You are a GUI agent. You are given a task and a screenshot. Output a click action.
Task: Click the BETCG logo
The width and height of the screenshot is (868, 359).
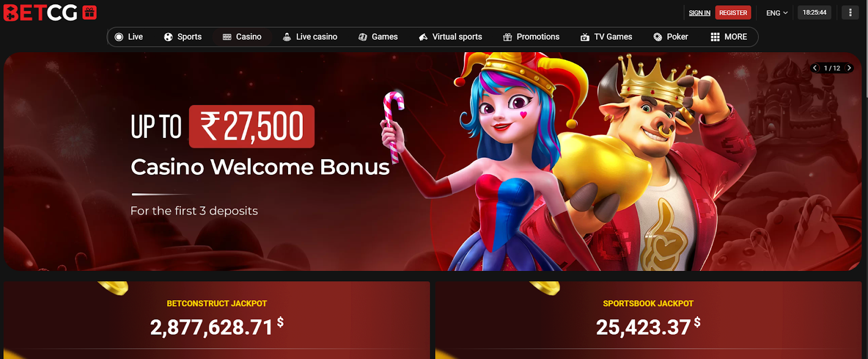41,12
